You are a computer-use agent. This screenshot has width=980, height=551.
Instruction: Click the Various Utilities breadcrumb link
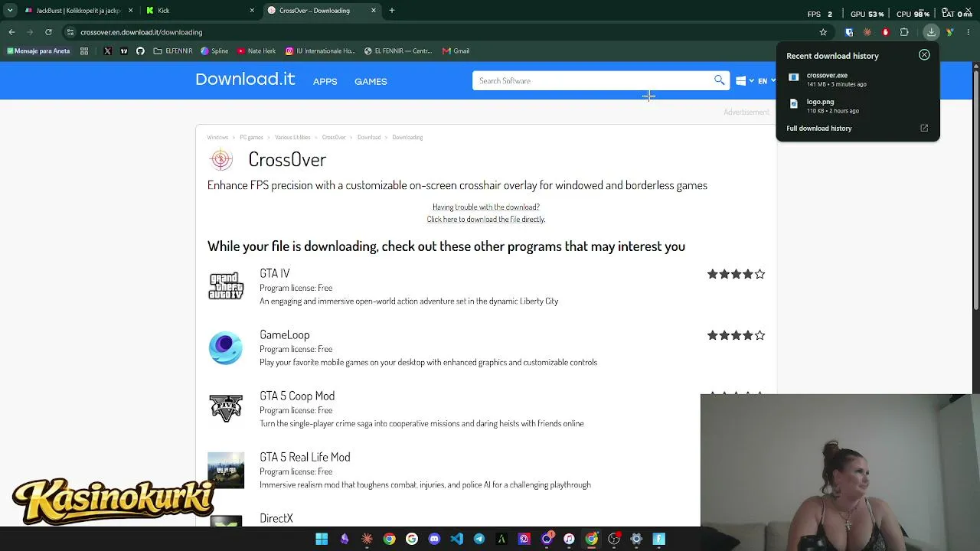point(292,138)
